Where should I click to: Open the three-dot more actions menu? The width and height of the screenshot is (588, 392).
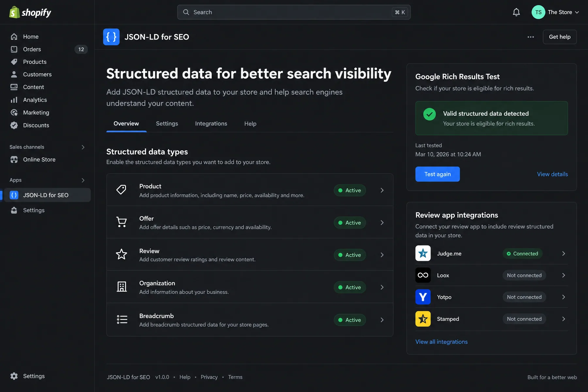[531, 37]
